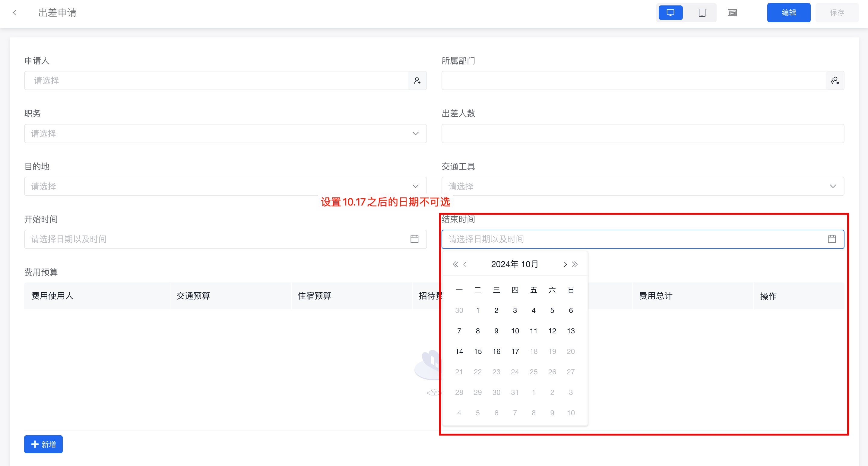Go to previous month in calendar
Viewport: 868px width, 466px height.
[x=465, y=264]
